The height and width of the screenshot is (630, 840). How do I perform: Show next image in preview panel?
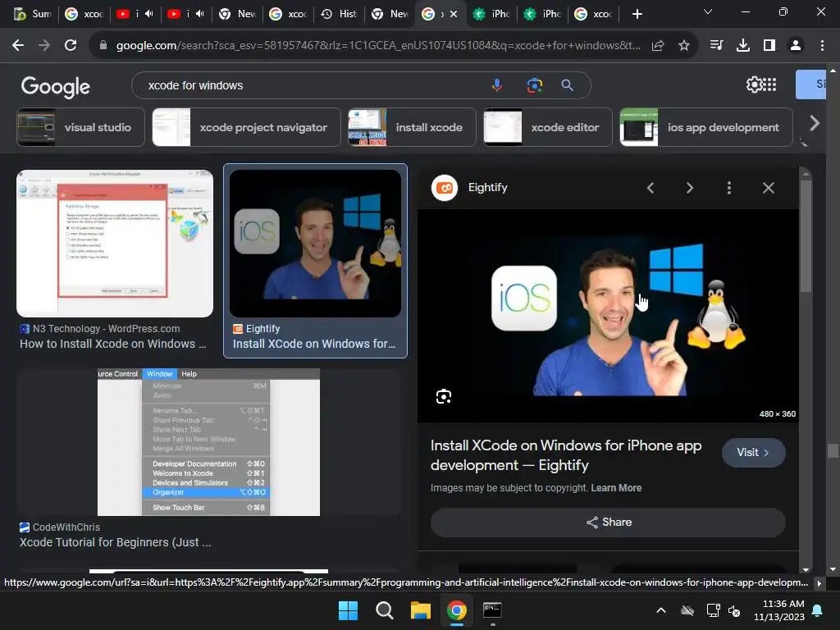pyautogui.click(x=689, y=188)
